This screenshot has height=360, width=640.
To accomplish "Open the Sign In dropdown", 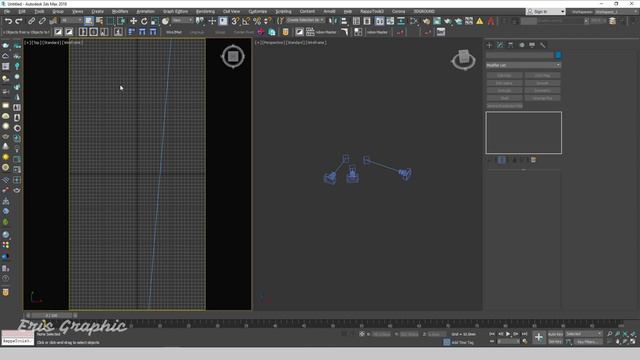I will pos(545,11).
